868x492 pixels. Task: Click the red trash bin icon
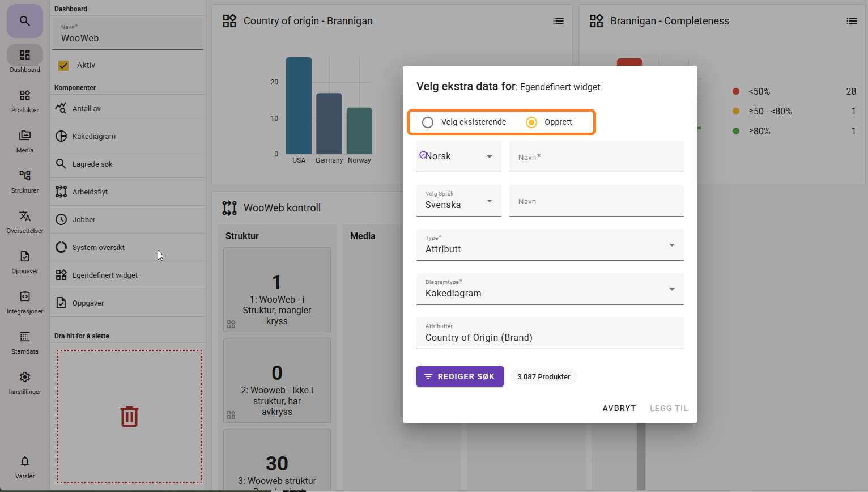[129, 417]
